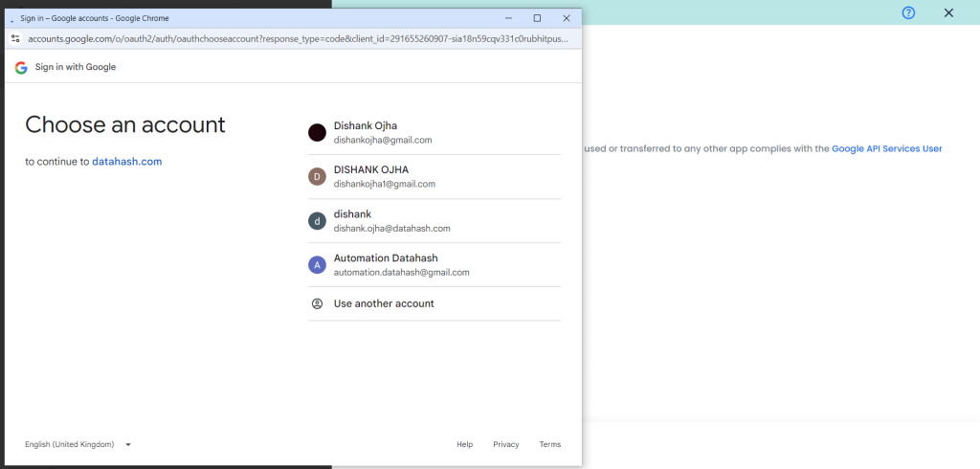Open the datahash.com link
The height and width of the screenshot is (469, 980).
click(127, 162)
